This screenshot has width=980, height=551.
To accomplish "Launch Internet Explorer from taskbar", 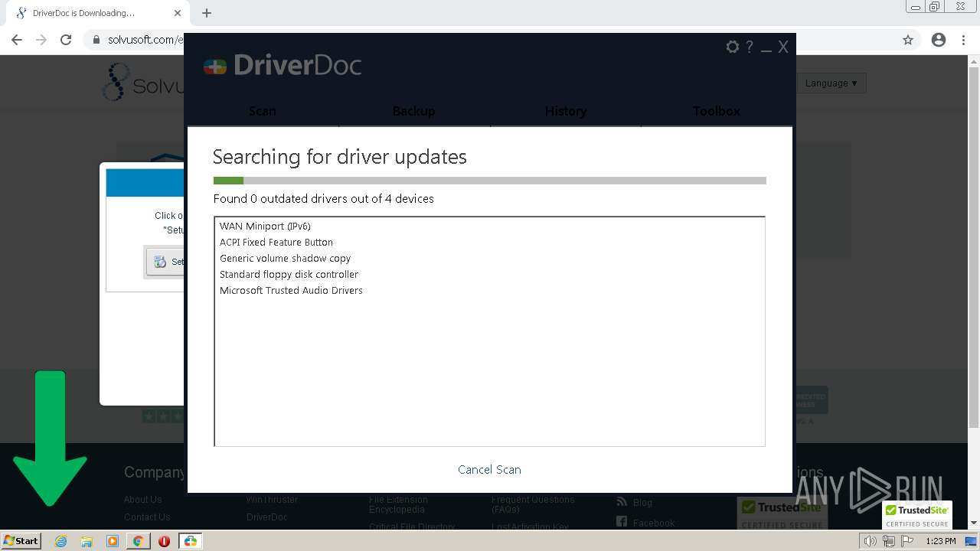I will click(x=61, y=541).
